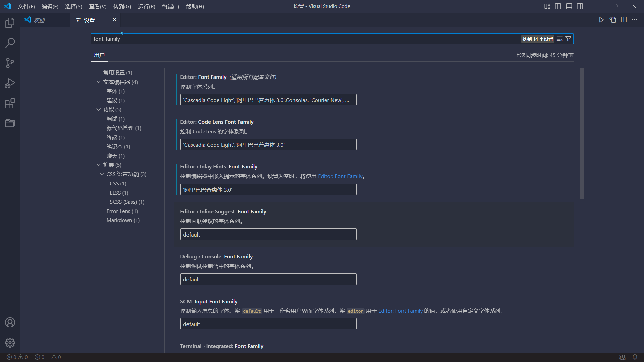The width and height of the screenshot is (644, 362).
Task: Open settings JSON file icon
Action: tap(613, 20)
